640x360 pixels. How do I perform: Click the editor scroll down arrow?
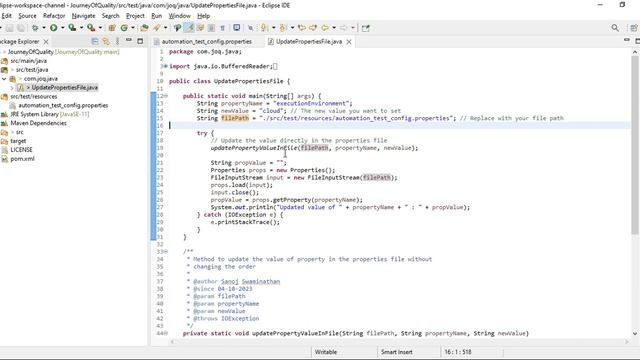coord(635,333)
